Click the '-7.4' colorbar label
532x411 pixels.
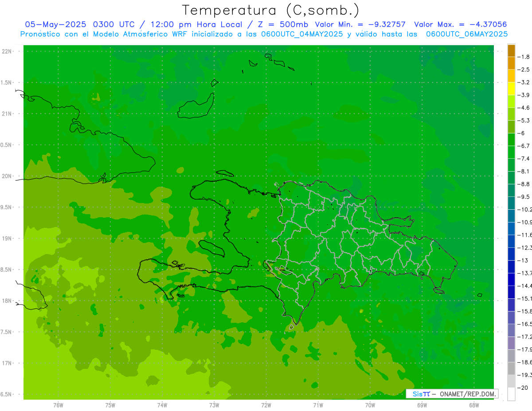[524, 158]
